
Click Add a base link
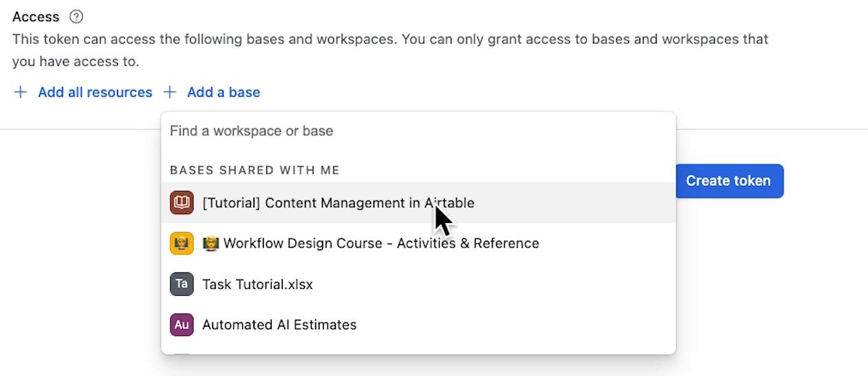pyautogui.click(x=224, y=92)
